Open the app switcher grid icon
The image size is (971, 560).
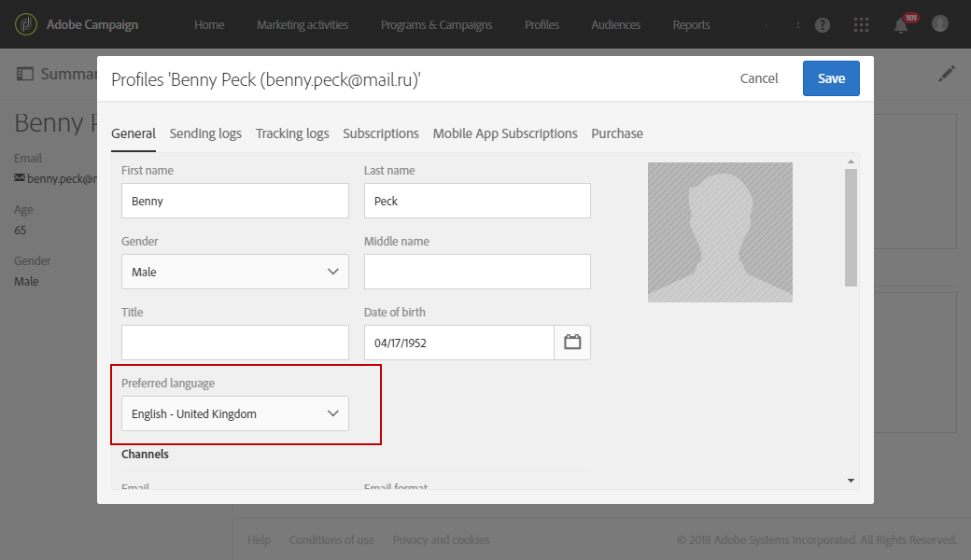click(861, 24)
